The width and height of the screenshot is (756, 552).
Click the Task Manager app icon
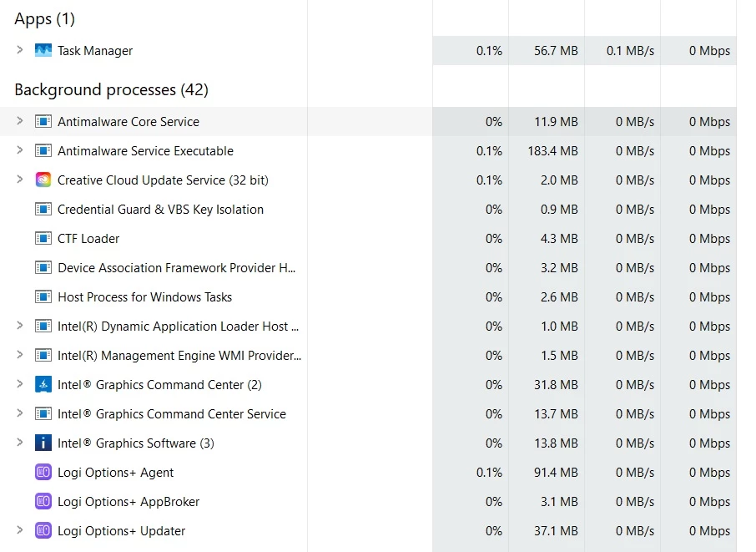[43, 50]
